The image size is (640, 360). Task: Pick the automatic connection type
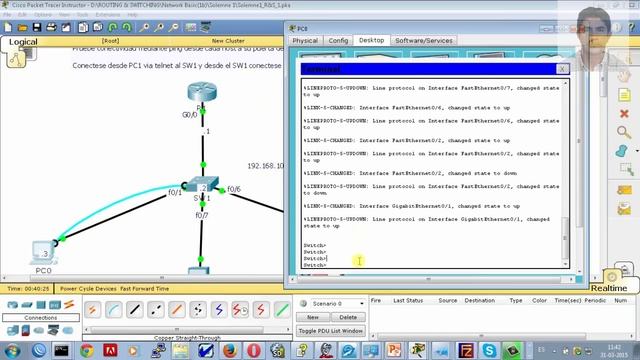pos(92,310)
